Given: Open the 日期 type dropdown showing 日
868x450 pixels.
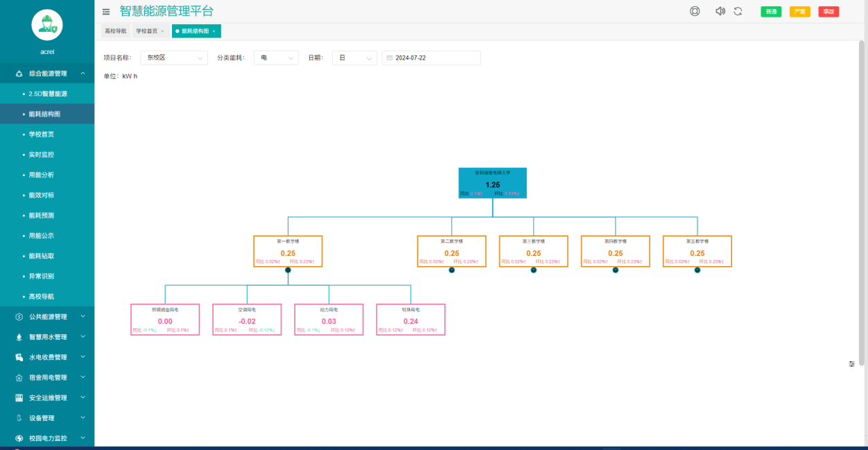Looking at the screenshot, I should coord(354,58).
